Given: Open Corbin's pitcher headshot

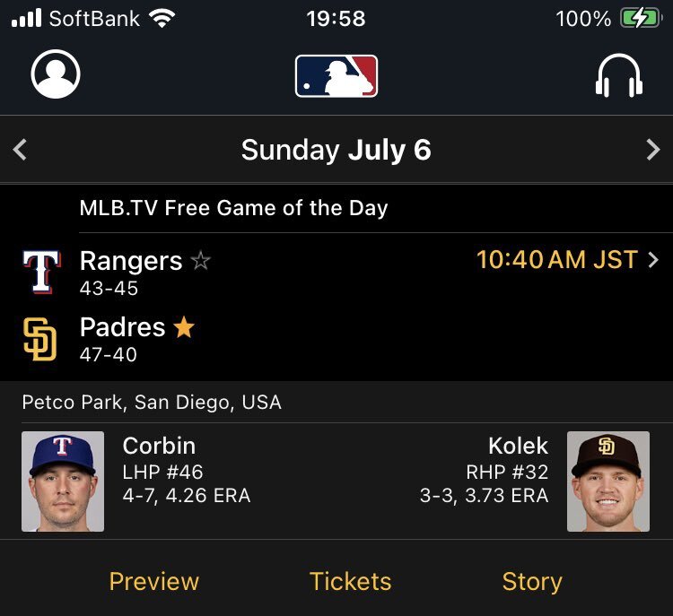Looking at the screenshot, I should click(63, 482).
